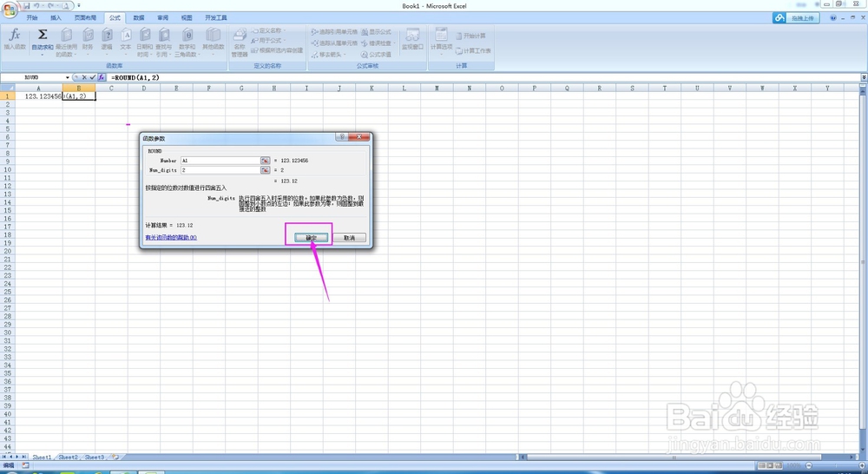Select row header 10
Image resolution: width=868 pixels, height=474 pixels.
(x=8, y=169)
